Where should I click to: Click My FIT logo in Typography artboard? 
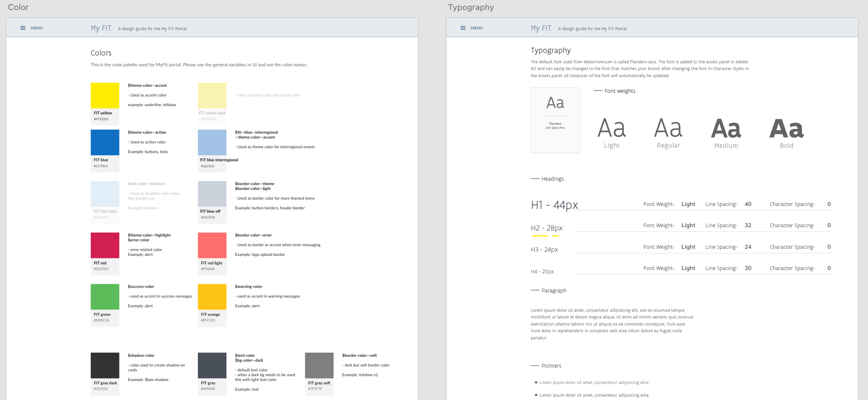(x=541, y=28)
